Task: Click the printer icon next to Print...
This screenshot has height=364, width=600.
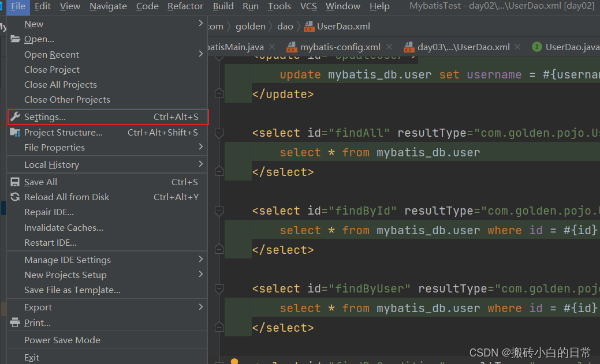Action: pyautogui.click(x=16, y=322)
